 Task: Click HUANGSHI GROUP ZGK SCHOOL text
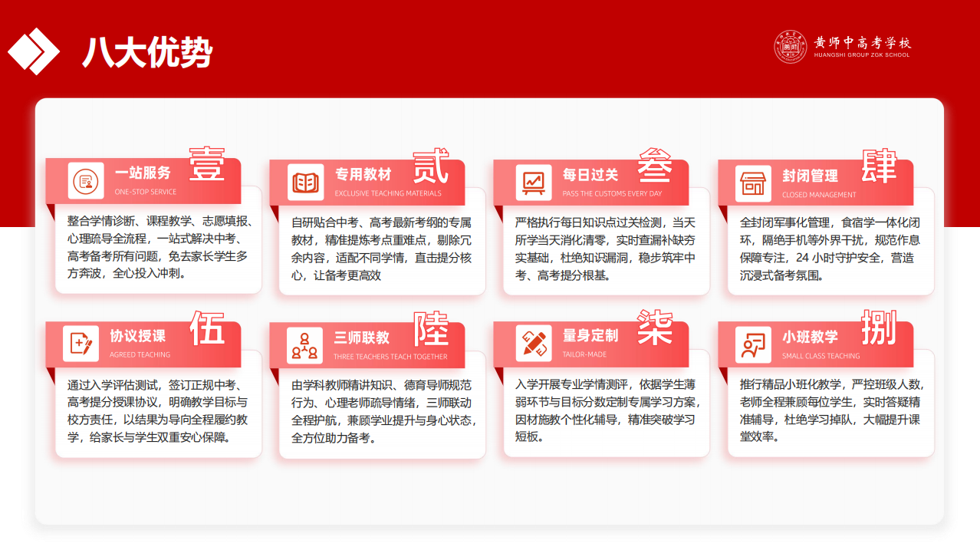tap(863, 55)
